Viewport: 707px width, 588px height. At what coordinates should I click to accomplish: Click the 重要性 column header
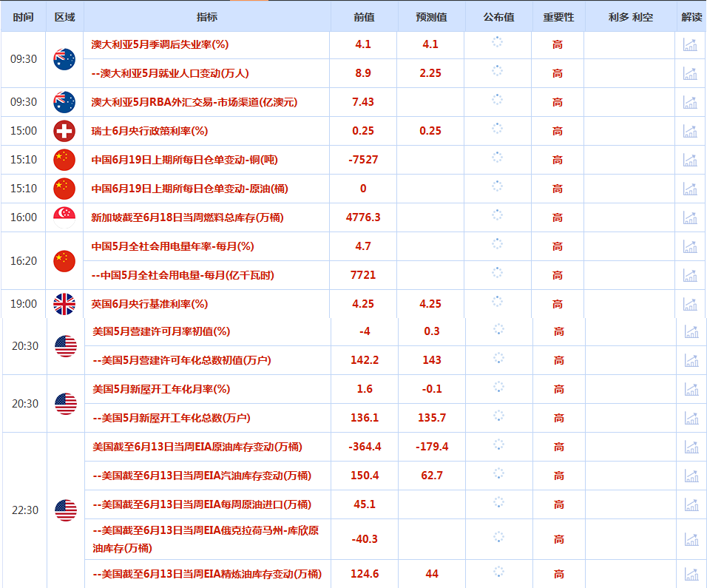(x=558, y=17)
